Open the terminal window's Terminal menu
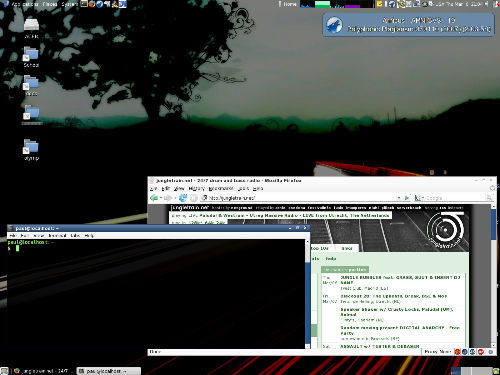The width and height of the screenshot is (500, 375). [57, 235]
